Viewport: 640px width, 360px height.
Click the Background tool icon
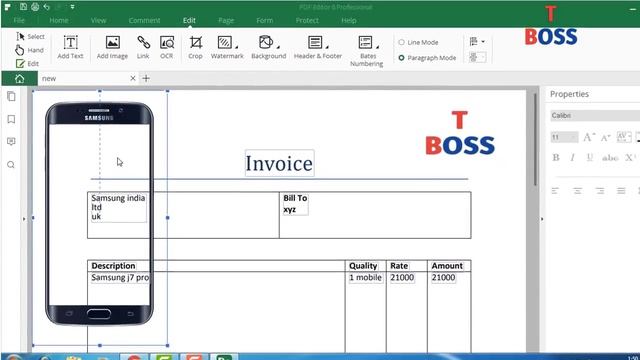coord(266,42)
